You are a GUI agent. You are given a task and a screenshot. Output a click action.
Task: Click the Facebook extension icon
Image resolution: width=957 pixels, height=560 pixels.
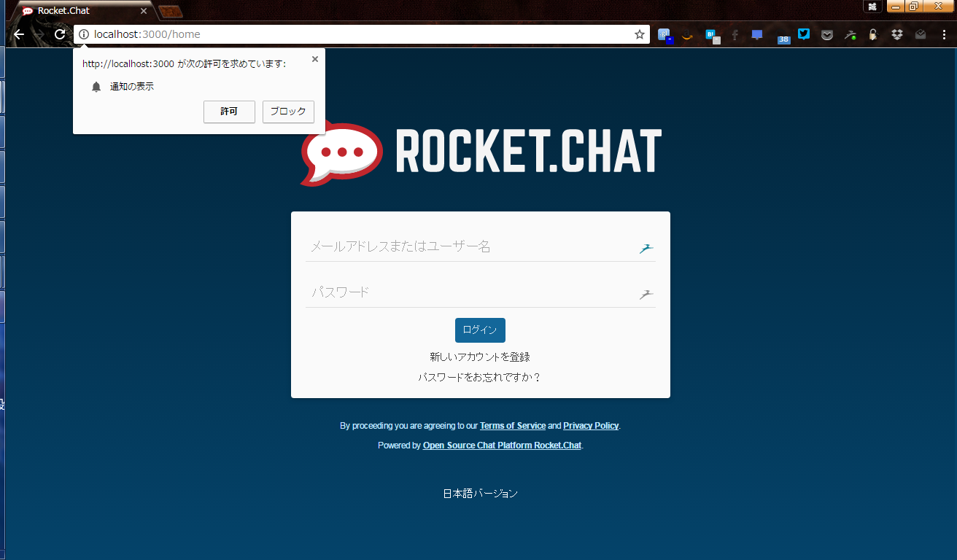pos(734,34)
